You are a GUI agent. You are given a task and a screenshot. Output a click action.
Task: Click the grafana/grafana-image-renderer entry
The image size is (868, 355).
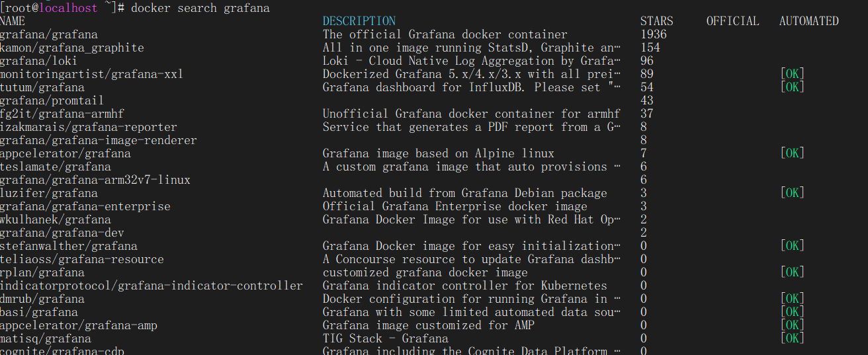(99, 140)
